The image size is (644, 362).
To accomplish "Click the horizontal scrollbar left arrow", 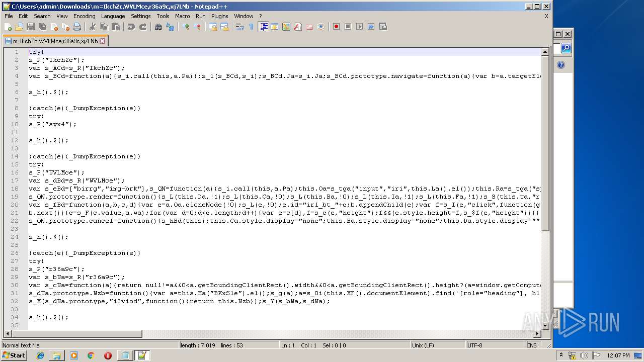I will (x=8, y=334).
